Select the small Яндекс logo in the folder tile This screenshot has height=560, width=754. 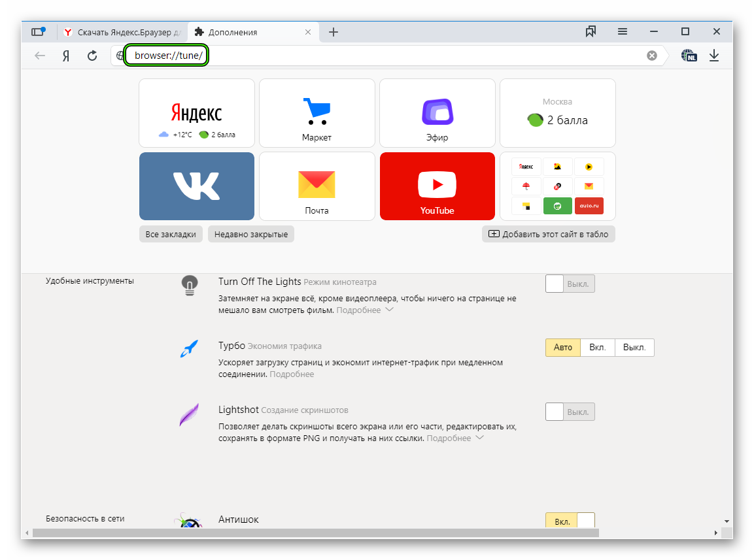[x=526, y=167]
